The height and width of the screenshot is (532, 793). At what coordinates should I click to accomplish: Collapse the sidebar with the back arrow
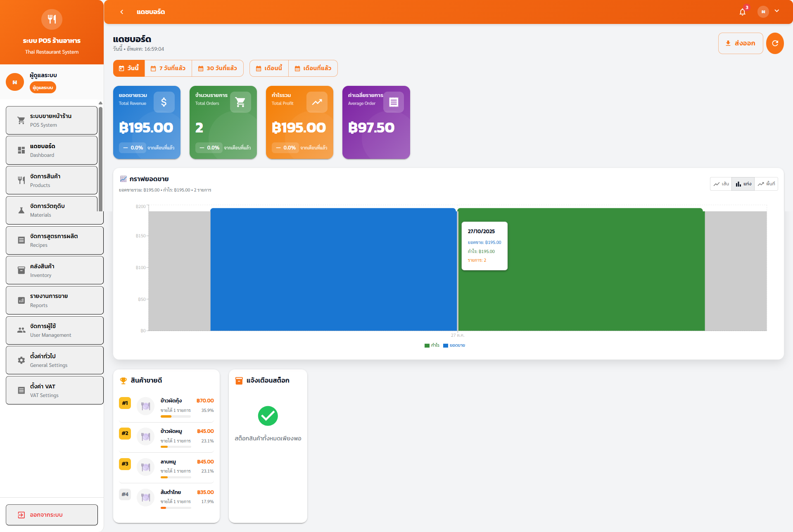[122, 12]
